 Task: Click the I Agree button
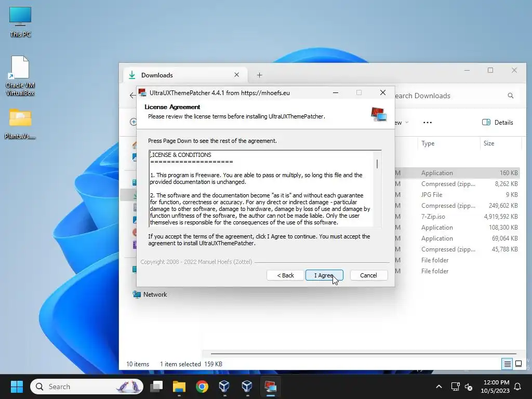tap(324, 275)
